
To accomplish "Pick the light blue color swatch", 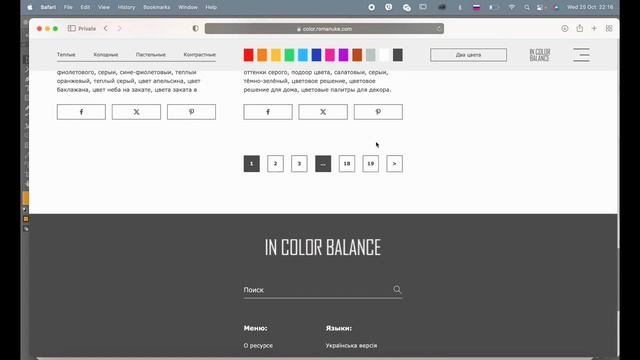I will pyautogui.click(x=303, y=55).
